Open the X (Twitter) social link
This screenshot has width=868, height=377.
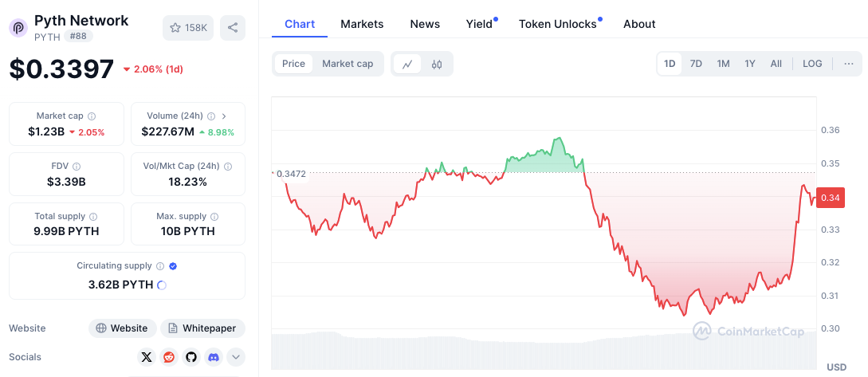pos(146,357)
